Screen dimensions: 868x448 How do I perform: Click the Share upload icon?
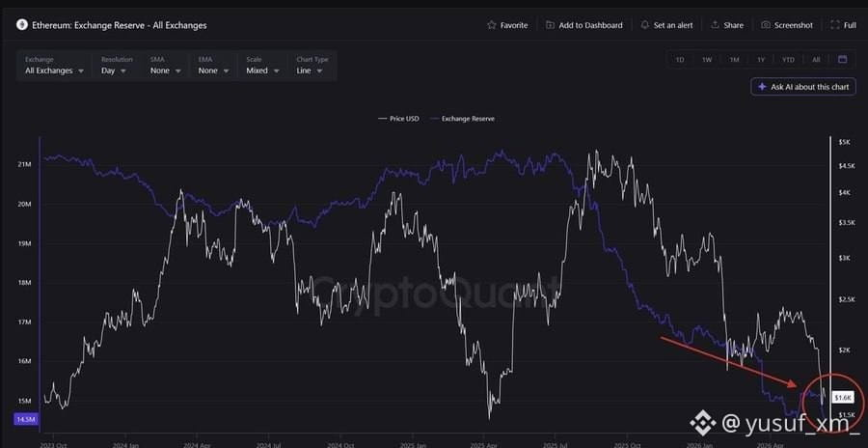716,25
